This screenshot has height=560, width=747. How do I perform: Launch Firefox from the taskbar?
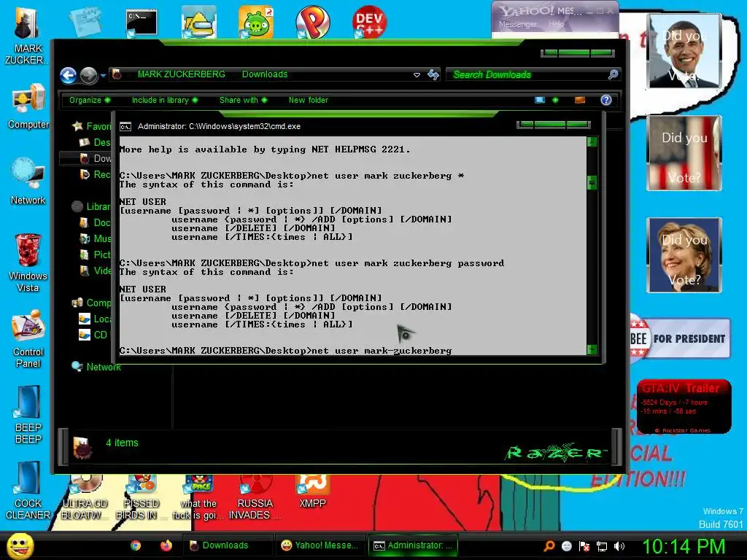pyautogui.click(x=166, y=545)
